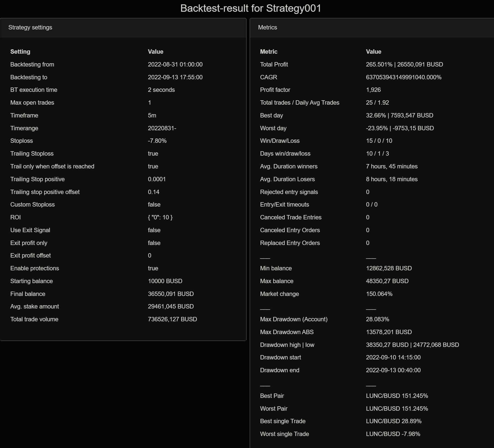The width and height of the screenshot is (494, 448).
Task: Click the Custom Stoploss false value
Action: pos(154,204)
